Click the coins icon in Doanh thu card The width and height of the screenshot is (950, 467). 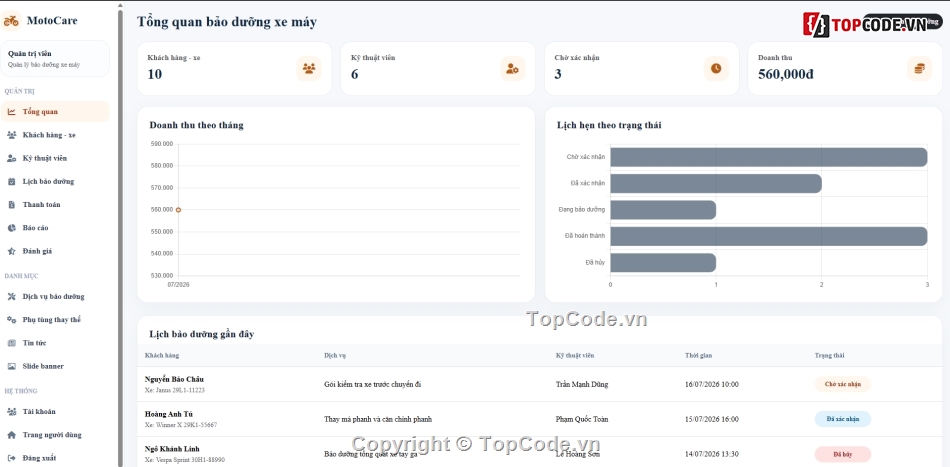920,68
